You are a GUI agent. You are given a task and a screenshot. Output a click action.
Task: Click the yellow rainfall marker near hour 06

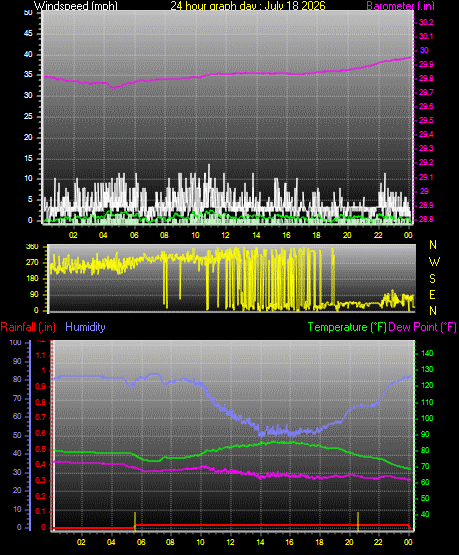tap(135, 521)
